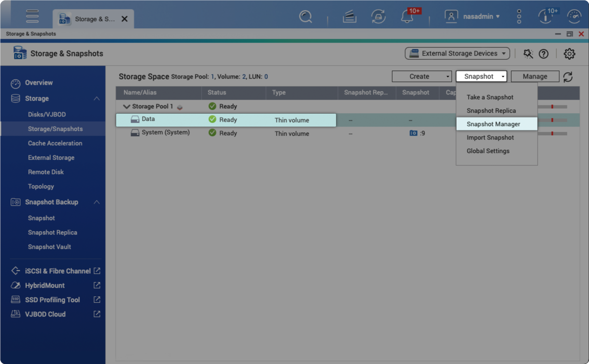Open the dashboard gauge icon
This screenshot has width=589, height=364.
[x=574, y=17]
